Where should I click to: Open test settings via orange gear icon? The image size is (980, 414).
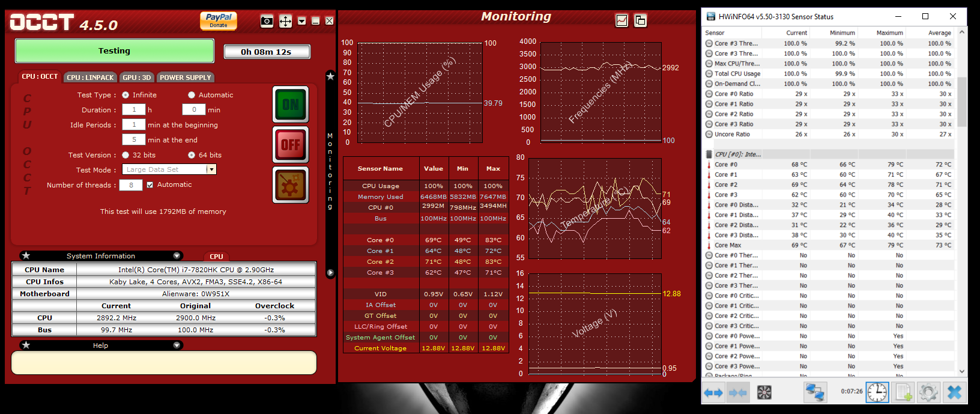(x=291, y=184)
